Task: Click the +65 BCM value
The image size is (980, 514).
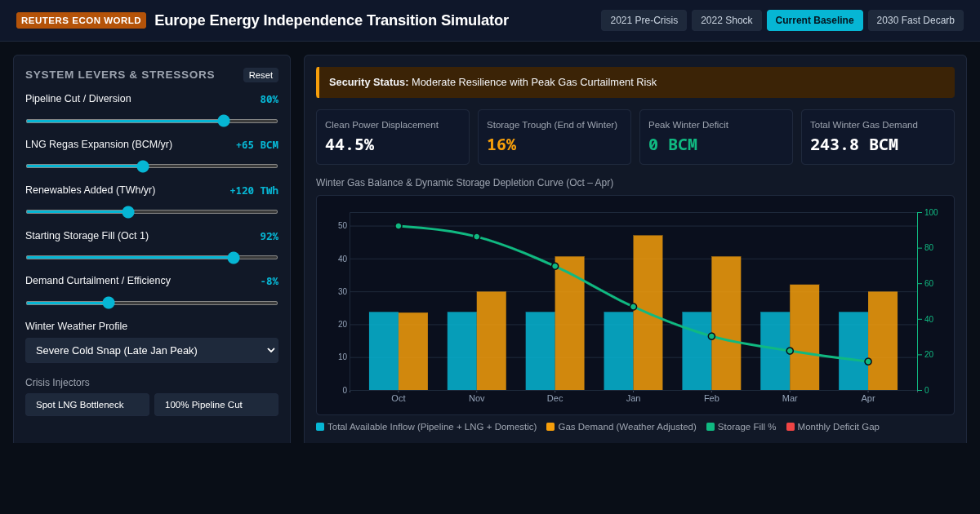Action: point(257,145)
